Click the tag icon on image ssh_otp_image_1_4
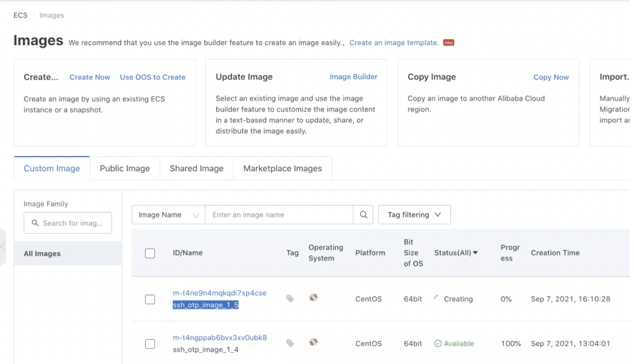Image resolution: width=634 pixels, height=364 pixels. [x=291, y=343]
